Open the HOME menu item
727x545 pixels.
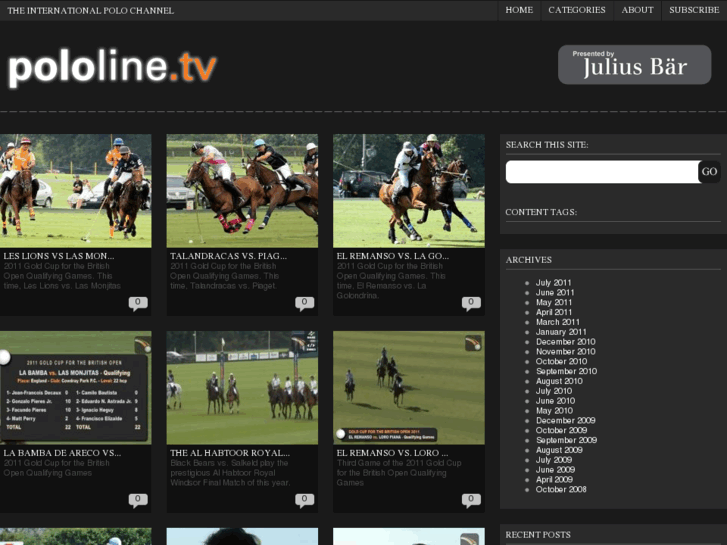click(x=519, y=10)
